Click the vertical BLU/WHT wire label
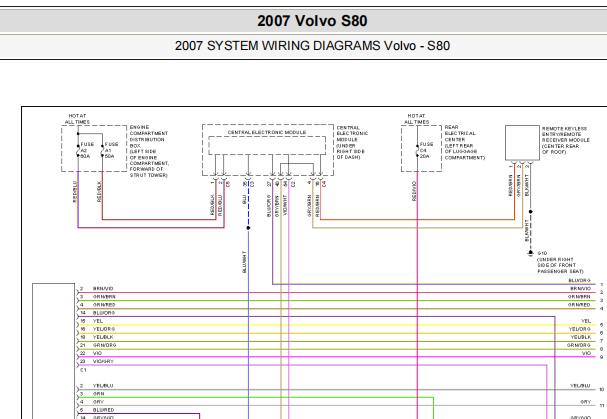 click(244, 262)
